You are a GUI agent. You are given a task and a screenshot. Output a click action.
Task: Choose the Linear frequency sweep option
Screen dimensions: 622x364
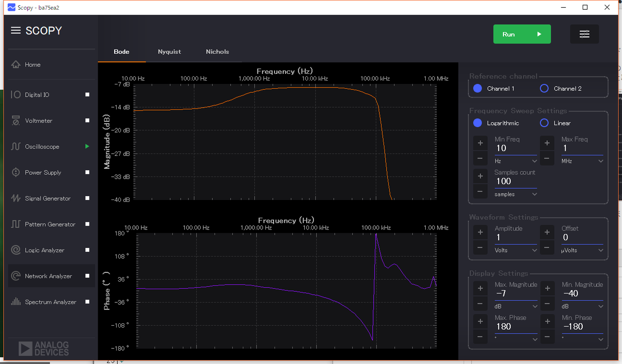[544, 123]
